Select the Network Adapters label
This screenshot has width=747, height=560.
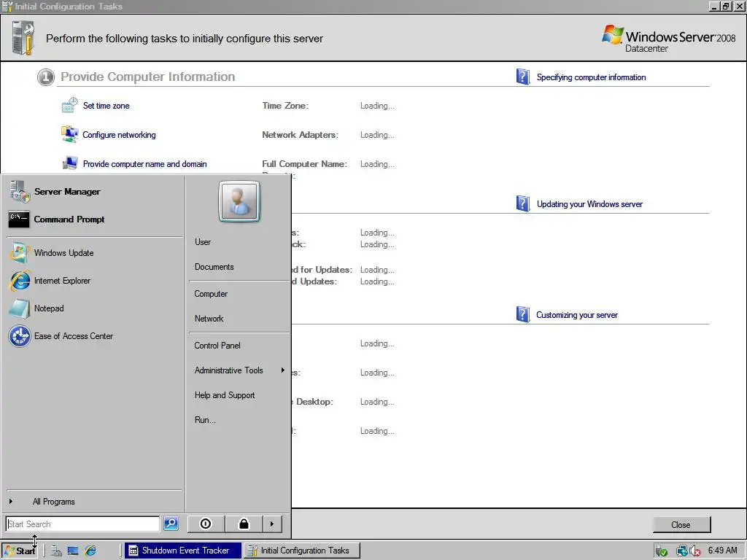300,135
